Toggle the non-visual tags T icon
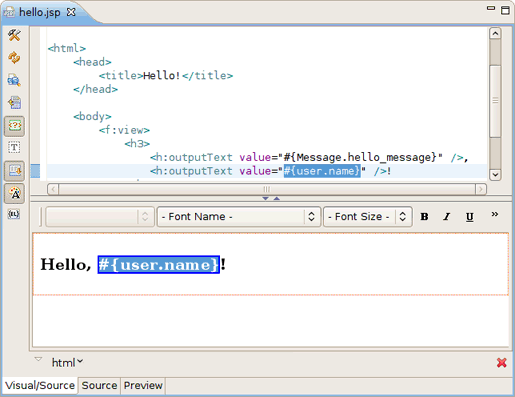Viewport: 515px width, 397px height. 14,147
